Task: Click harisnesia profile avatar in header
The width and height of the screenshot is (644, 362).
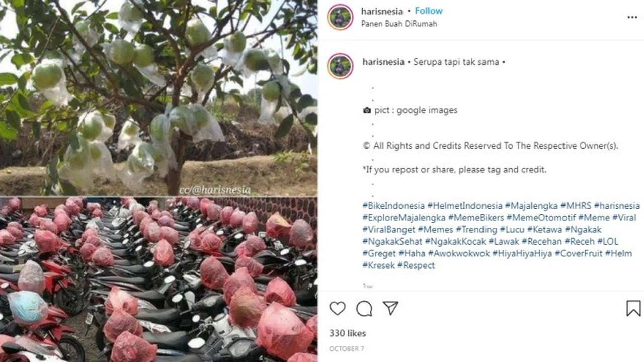Action: click(x=340, y=17)
